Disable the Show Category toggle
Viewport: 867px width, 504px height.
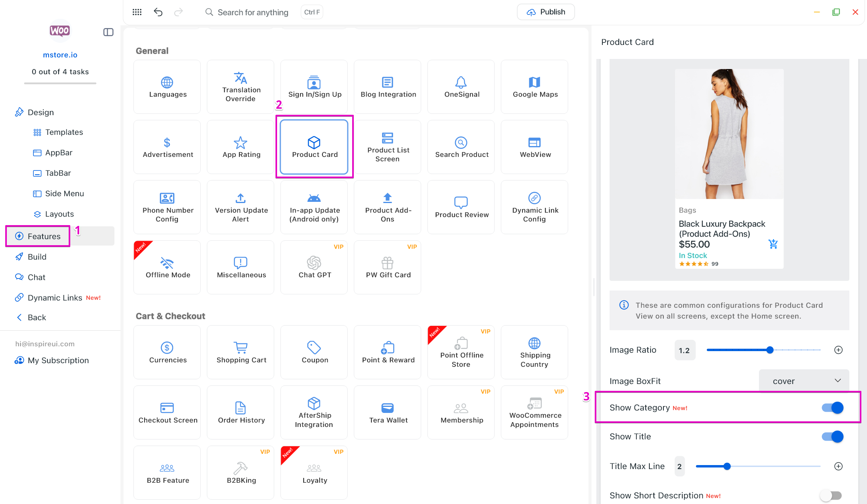point(832,408)
